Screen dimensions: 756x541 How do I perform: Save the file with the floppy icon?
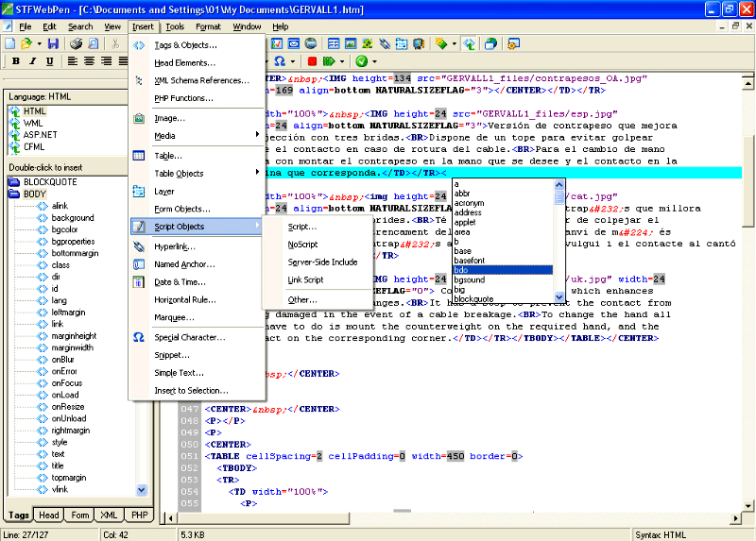point(53,44)
